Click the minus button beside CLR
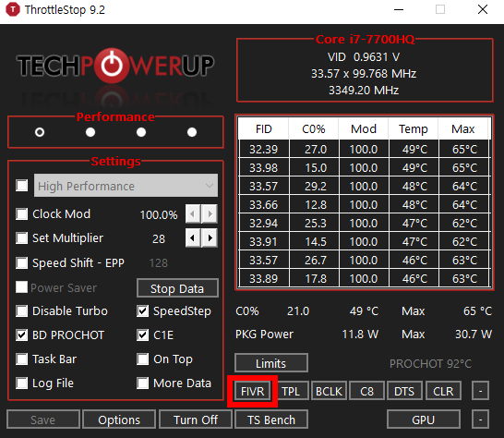The height and width of the screenshot is (438, 504). tap(481, 391)
